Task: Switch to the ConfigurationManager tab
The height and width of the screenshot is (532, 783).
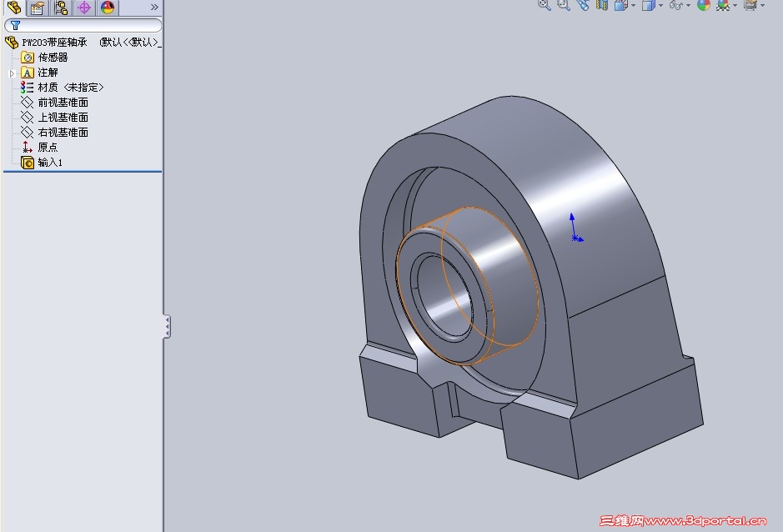Action: 61,8
